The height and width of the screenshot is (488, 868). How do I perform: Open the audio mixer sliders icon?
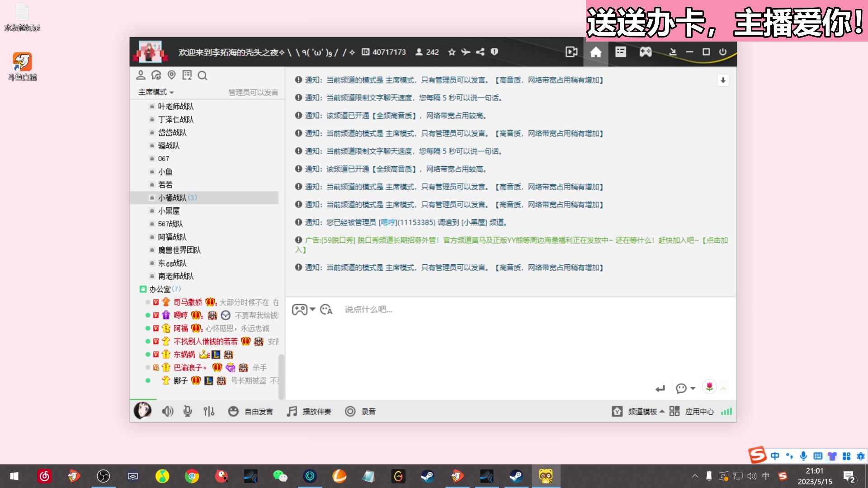(x=209, y=411)
